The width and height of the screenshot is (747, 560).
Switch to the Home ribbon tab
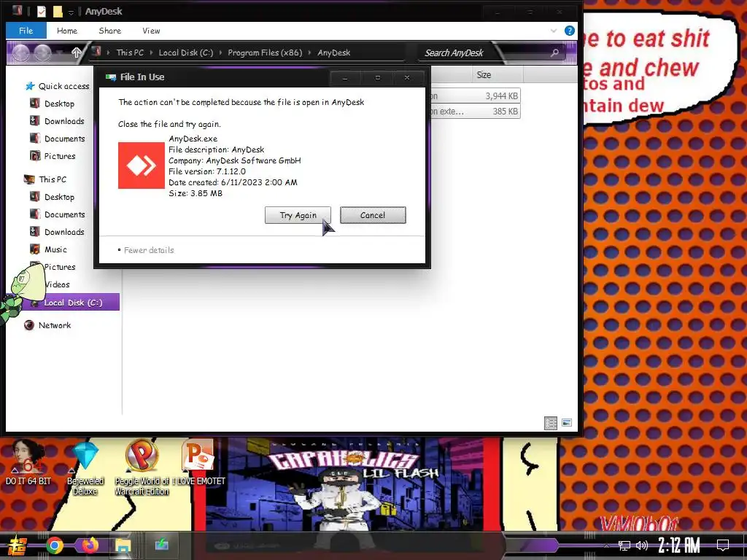point(66,31)
